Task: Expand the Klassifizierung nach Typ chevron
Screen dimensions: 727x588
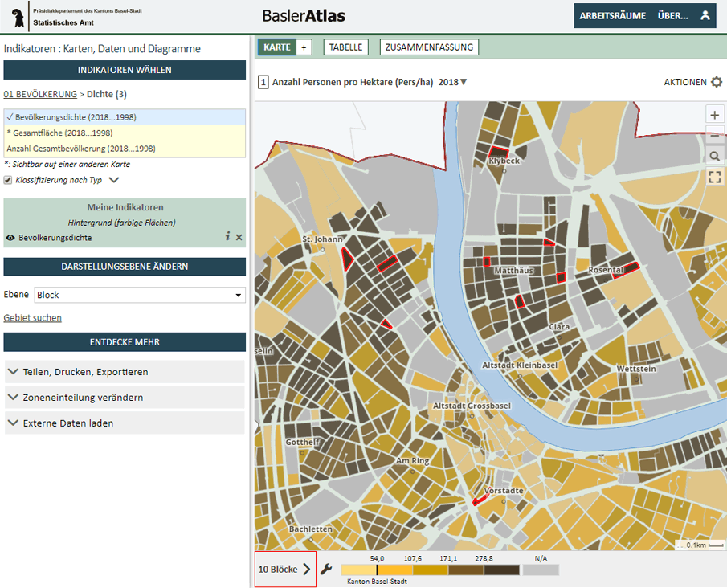Action: click(x=114, y=180)
